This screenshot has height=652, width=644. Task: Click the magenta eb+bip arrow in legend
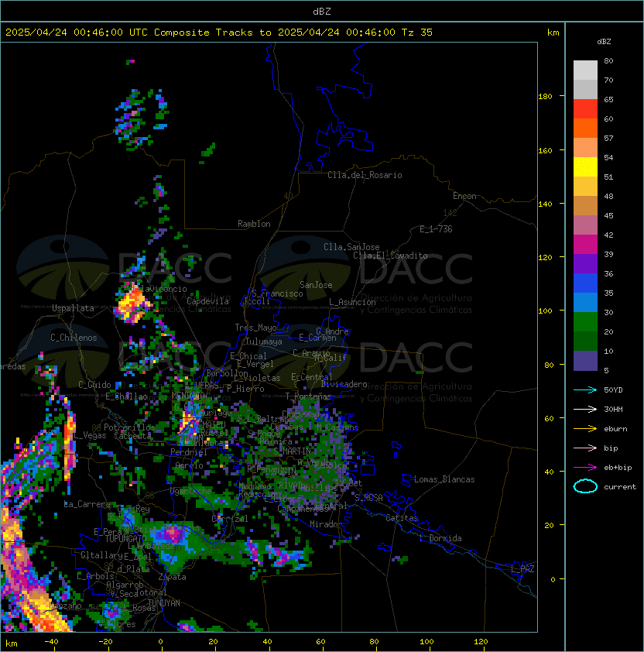(585, 468)
